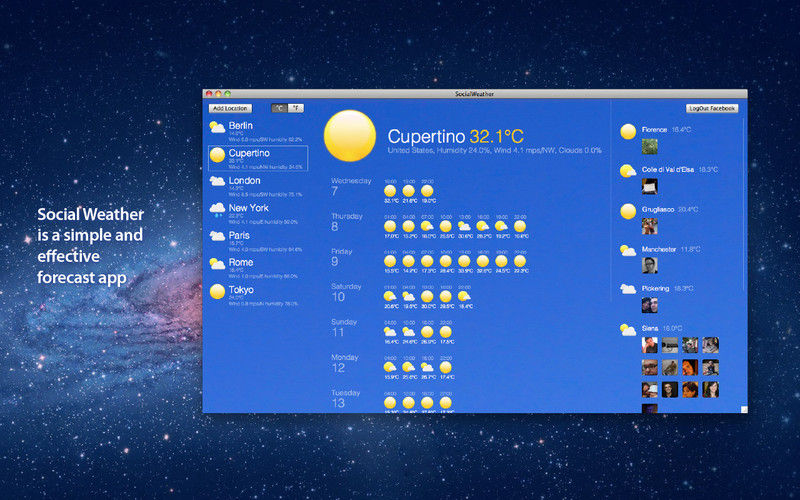The height and width of the screenshot is (500, 800).
Task: Click the Siena friend location name
Action: 650,328
